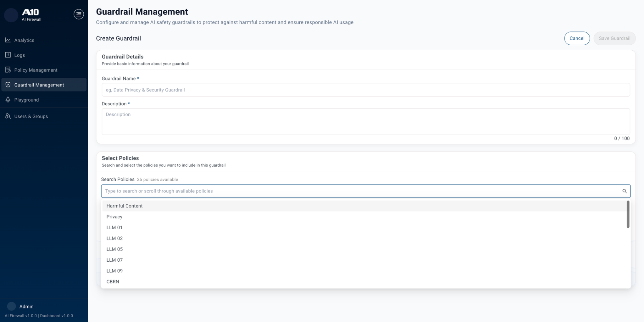Open Policy Management in the sidebar
Viewport: 644px width, 322px height.
[x=36, y=70]
